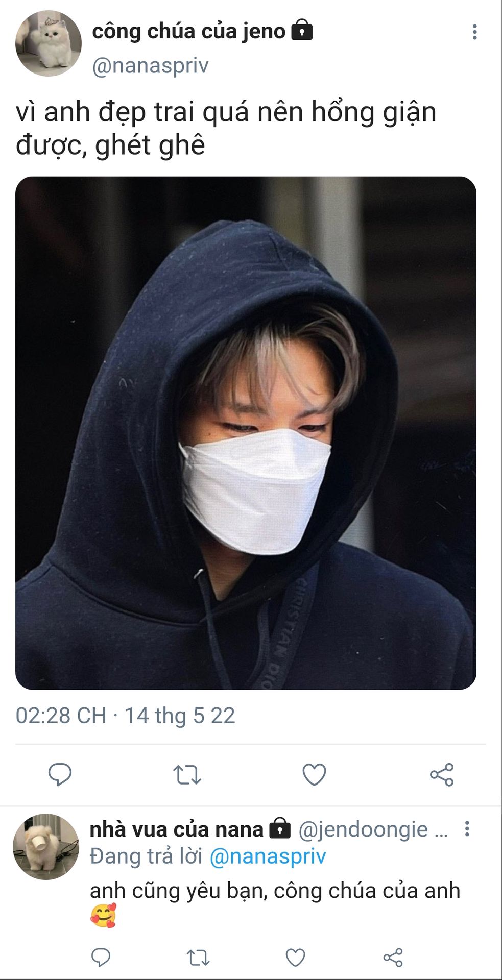
Task: Click the @nanaspriv mention link in reply
Action: (268, 856)
